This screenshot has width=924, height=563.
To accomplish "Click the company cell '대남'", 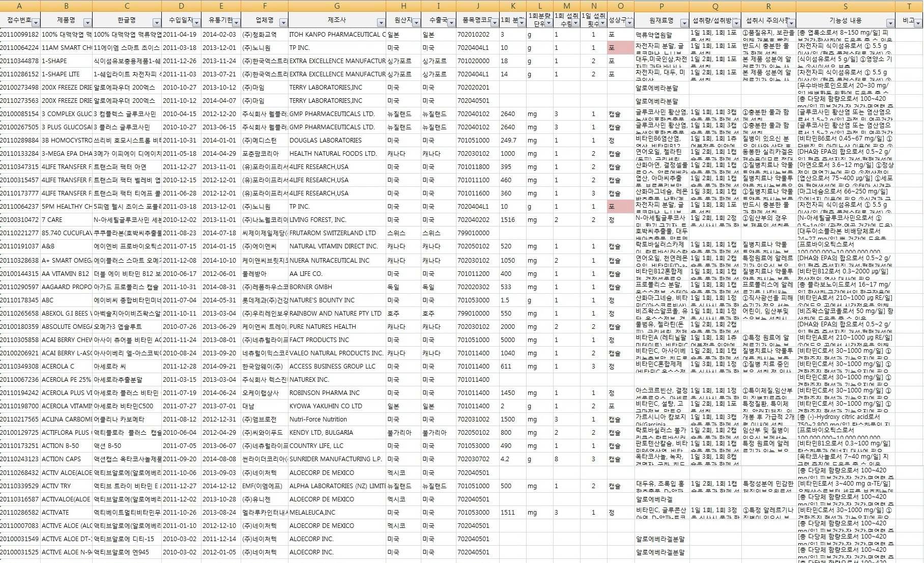I will (x=265, y=406).
